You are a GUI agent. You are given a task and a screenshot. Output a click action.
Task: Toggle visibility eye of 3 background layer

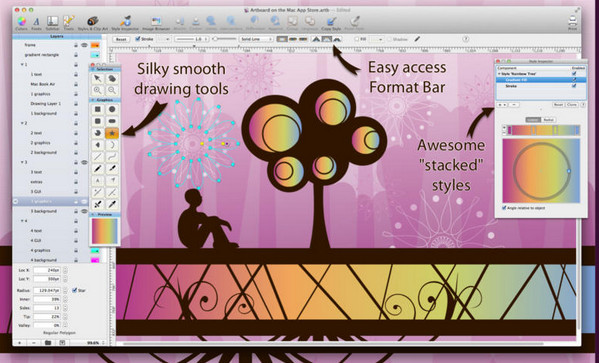pos(84,211)
